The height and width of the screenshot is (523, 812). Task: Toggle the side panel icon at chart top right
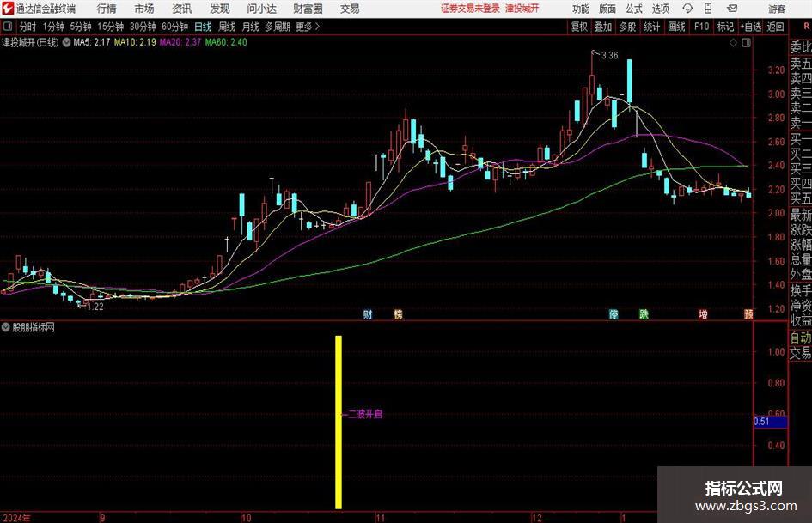click(746, 43)
